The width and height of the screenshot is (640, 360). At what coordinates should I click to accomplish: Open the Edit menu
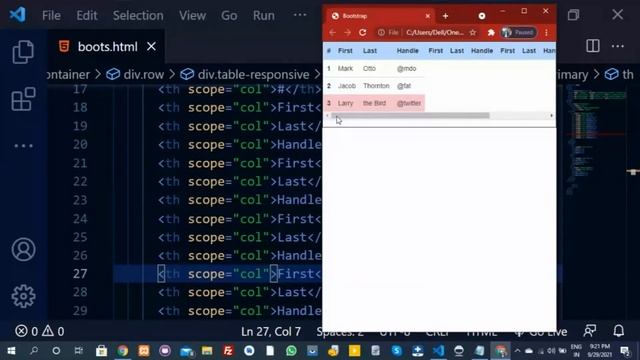point(87,16)
